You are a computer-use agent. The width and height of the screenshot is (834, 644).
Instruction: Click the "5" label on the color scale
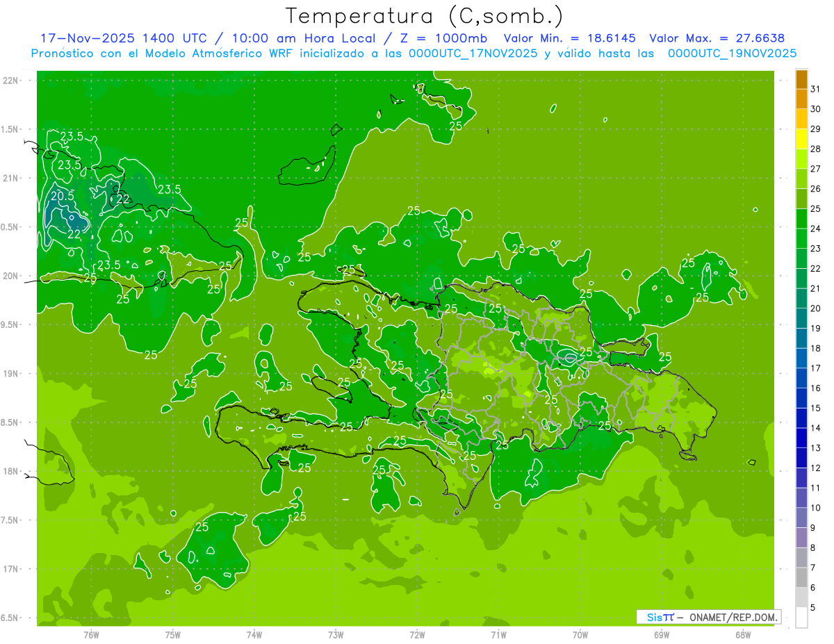coord(813,607)
